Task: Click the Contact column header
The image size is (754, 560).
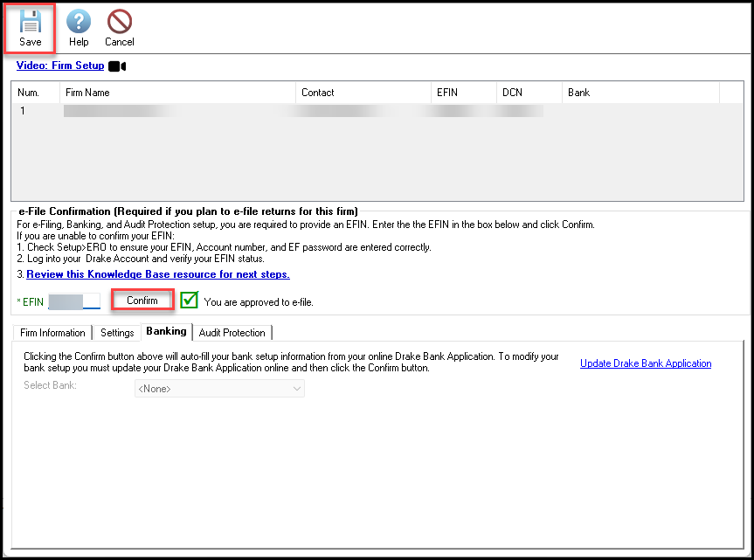Action: tap(363, 93)
